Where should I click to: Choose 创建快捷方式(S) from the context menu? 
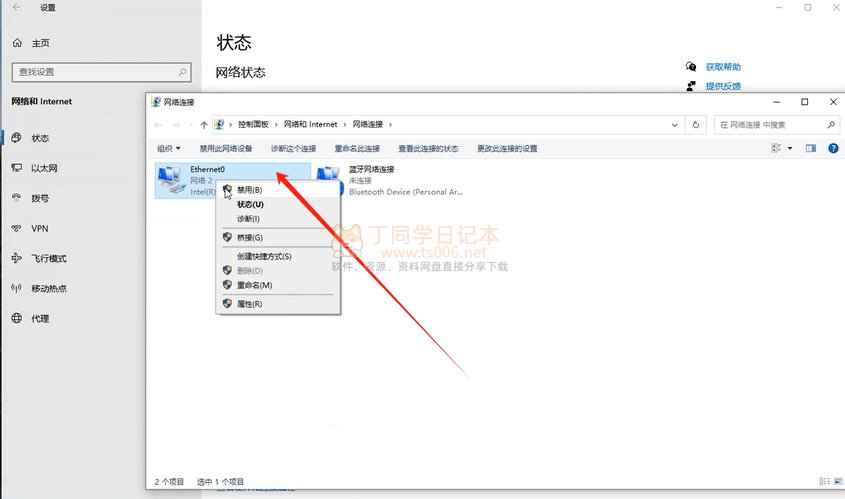[278, 257]
